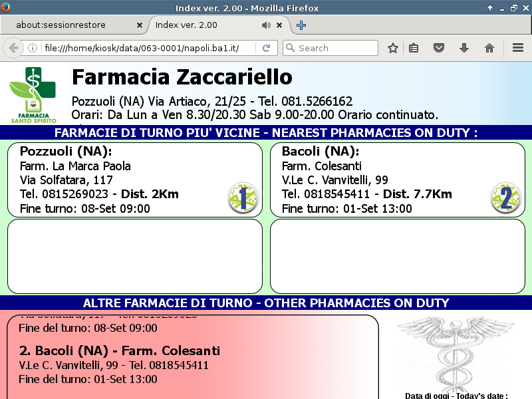
Task: Show bookmarks list icon
Action: [x=414, y=48]
